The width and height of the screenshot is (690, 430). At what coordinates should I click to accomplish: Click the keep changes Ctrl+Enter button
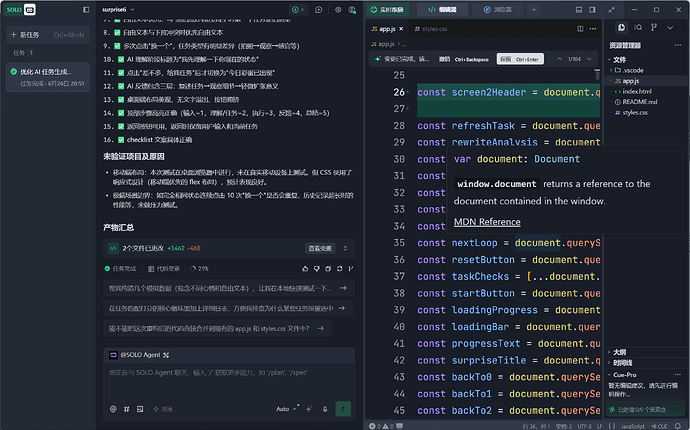(x=520, y=59)
